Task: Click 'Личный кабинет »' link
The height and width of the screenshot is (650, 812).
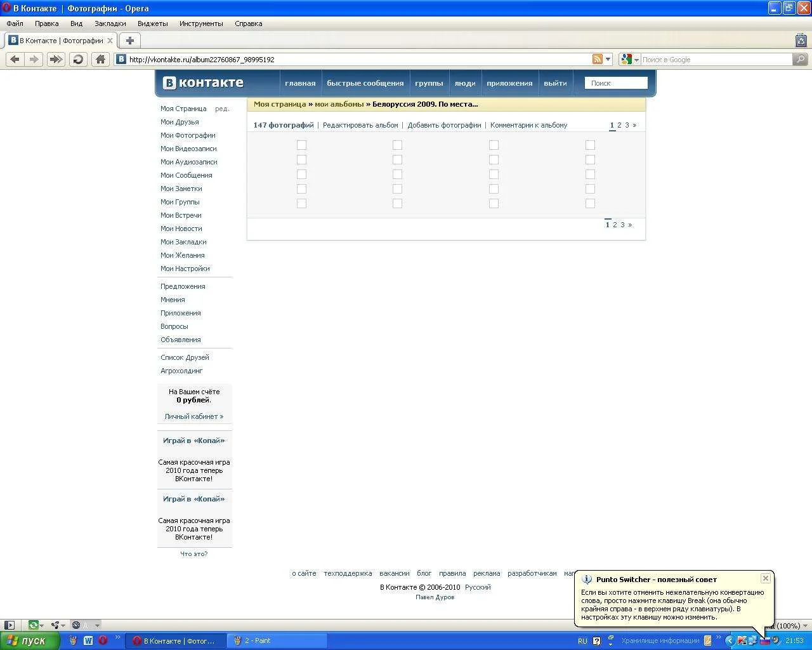Action: point(194,416)
